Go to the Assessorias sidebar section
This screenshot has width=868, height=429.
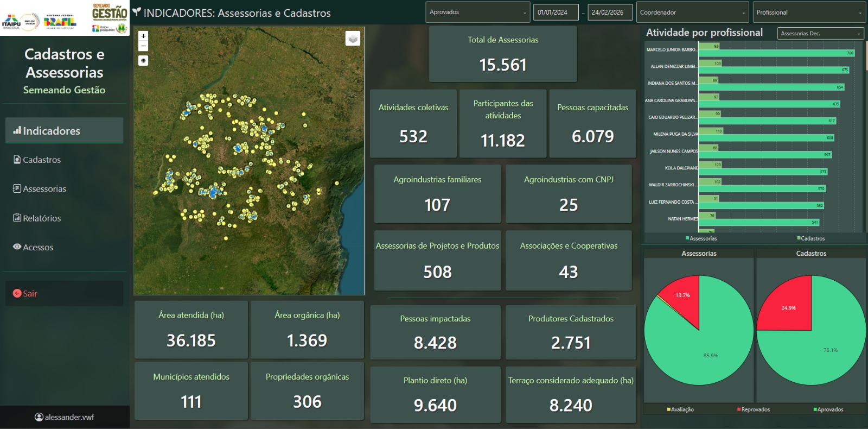(x=44, y=189)
